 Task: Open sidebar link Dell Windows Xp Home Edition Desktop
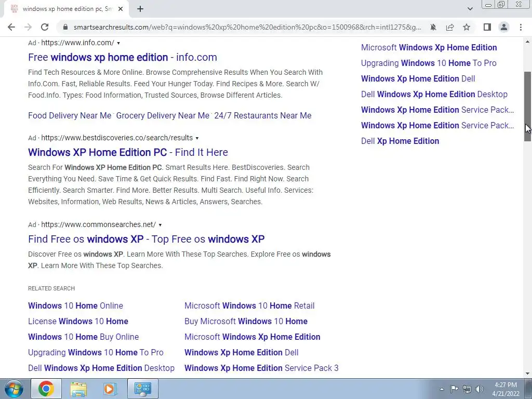pyautogui.click(x=434, y=95)
